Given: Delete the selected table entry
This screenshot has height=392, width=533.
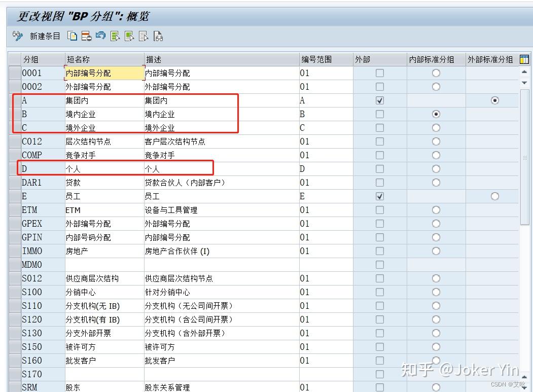Looking at the screenshot, I should pos(86,35).
